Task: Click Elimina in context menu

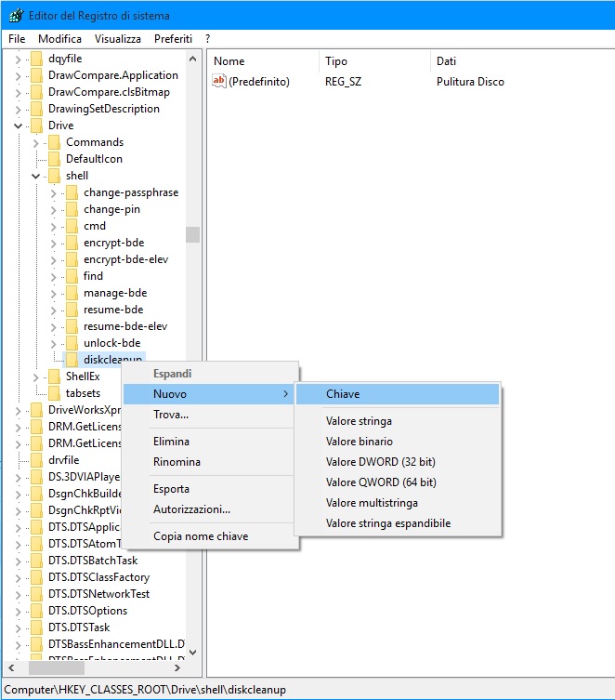Action: point(208,442)
